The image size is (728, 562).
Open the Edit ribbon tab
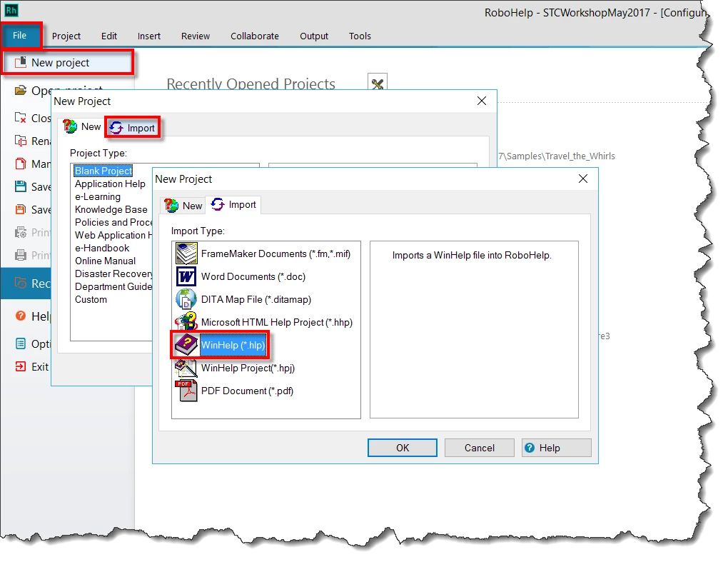(x=109, y=36)
